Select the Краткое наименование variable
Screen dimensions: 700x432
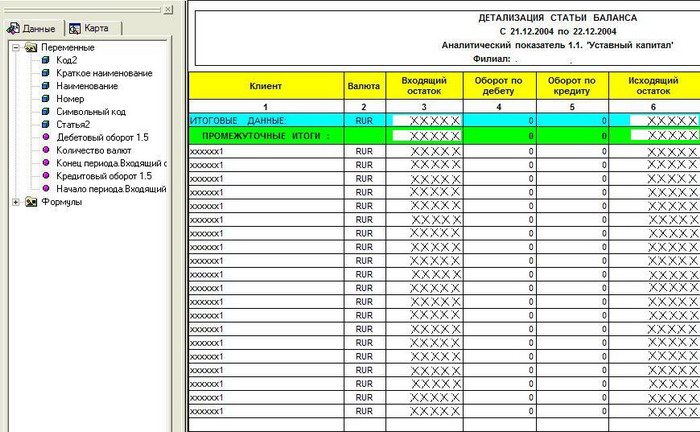(x=104, y=73)
